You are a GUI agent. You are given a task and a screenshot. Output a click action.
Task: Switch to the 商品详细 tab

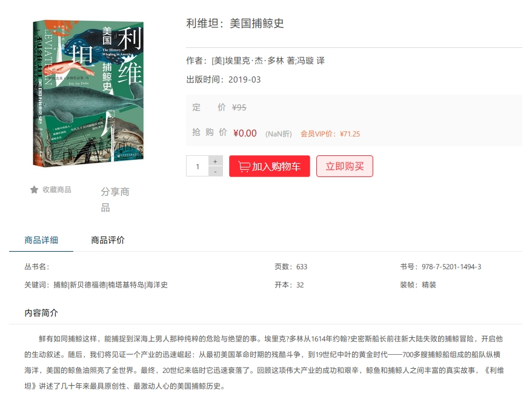click(x=41, y=240)
